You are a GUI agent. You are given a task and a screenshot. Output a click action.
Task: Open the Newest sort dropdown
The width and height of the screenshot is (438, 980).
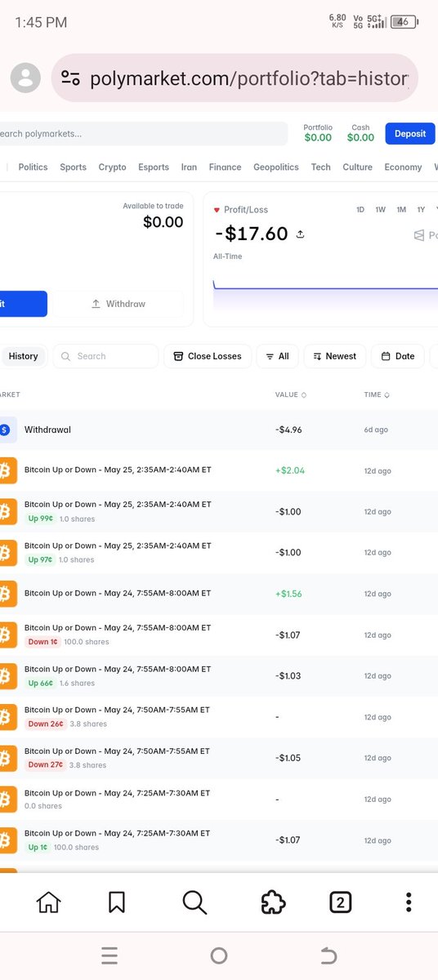point(335,356)
